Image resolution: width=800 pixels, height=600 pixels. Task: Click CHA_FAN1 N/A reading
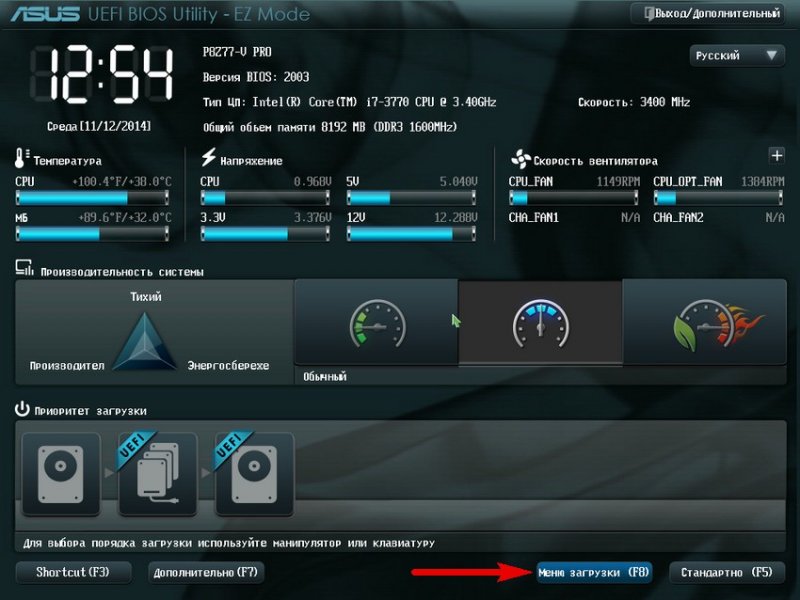pyautogui.click(x=631, y=218)
